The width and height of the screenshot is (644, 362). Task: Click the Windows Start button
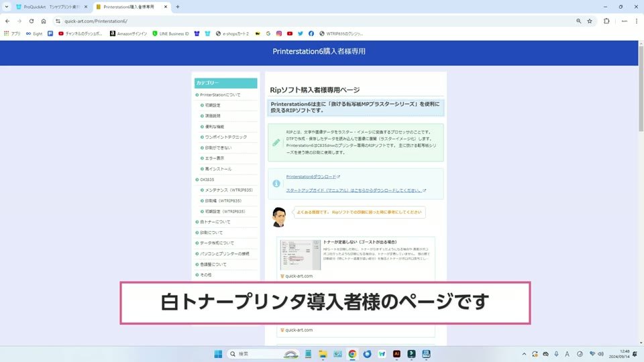218,354
